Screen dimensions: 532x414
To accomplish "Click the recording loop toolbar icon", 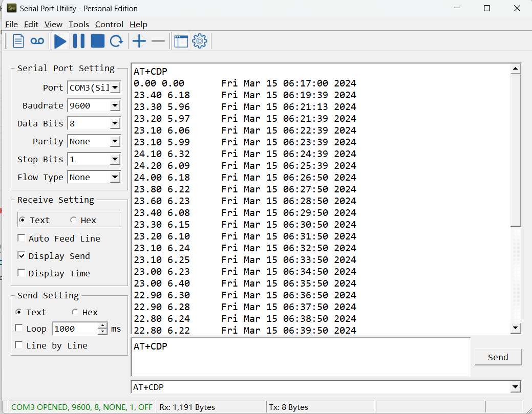I will pos(37,41).
